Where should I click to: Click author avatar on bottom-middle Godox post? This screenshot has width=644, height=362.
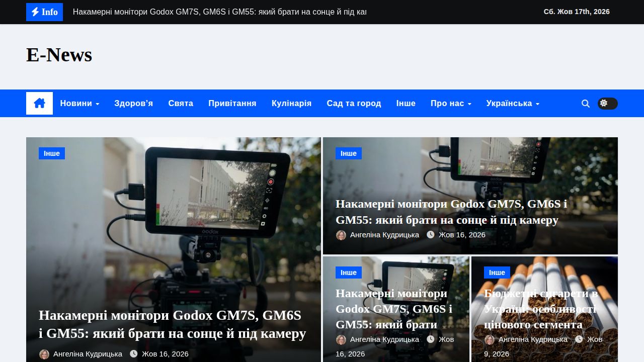tap(341, 339)
